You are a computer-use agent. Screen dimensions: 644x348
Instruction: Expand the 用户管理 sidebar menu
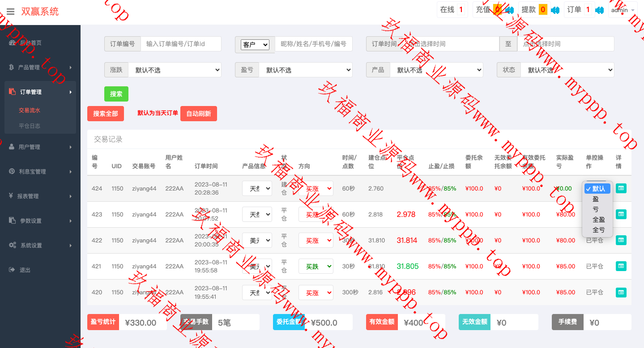40,147
